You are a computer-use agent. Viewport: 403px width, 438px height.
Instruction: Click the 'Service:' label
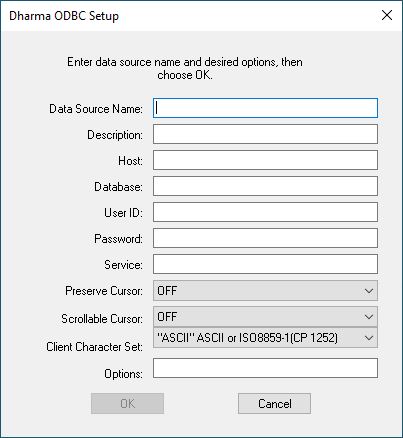(123, 265)
